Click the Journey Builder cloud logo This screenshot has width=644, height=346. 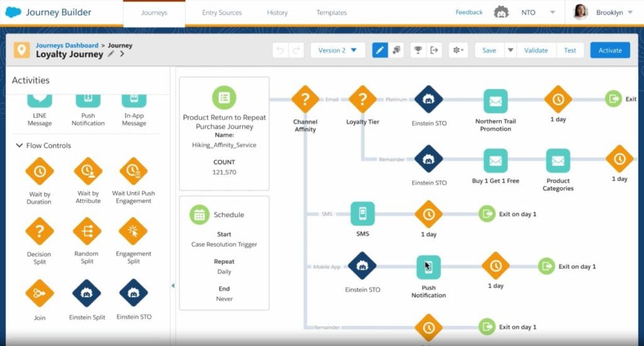pyautogui.click(x=13, y=13)
